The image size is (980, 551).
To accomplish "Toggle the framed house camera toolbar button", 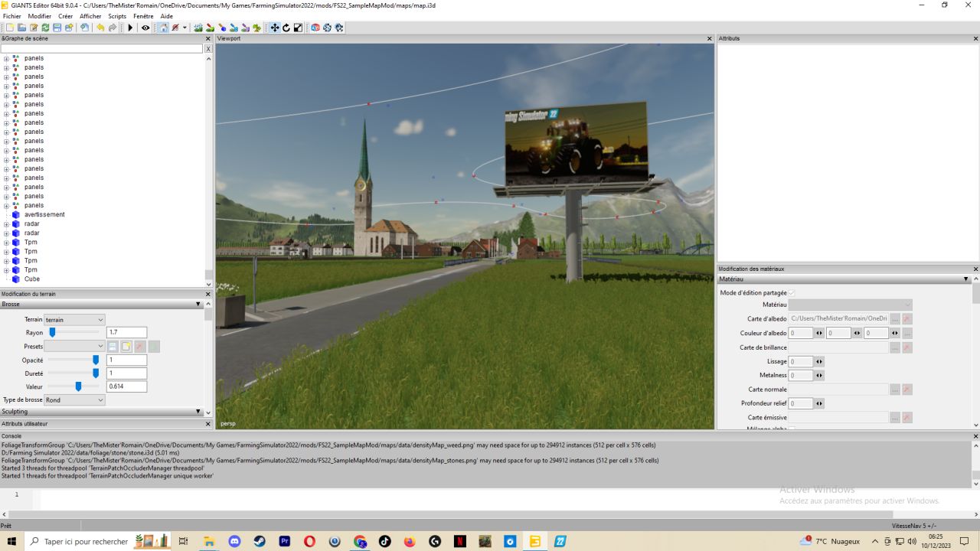I will 163,28.
